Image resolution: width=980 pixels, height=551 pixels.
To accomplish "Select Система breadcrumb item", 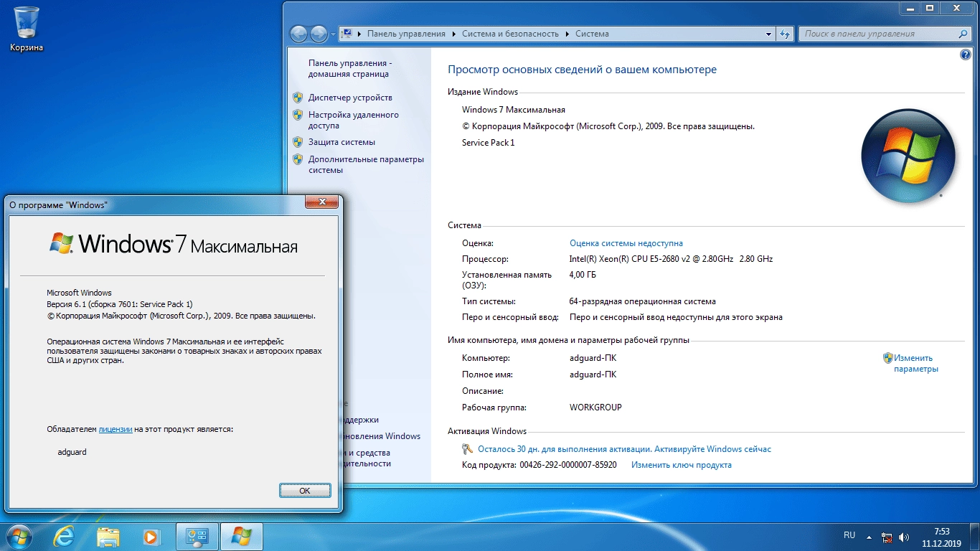I will 592,34.
